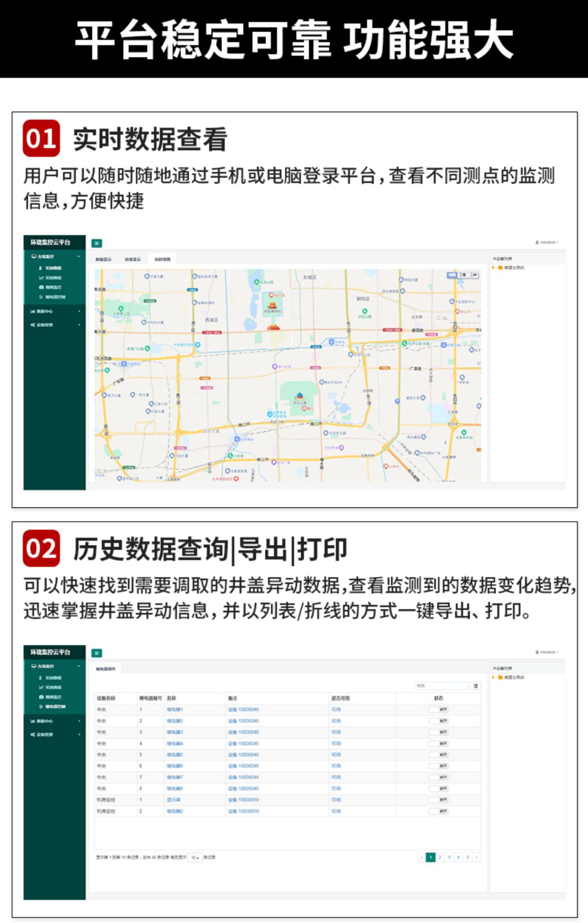The height and width of the screenshot is (923, 588).
Task: Open 继电器控制 in the relay table screenshot sidebar
Action: (x=52, y=707)
